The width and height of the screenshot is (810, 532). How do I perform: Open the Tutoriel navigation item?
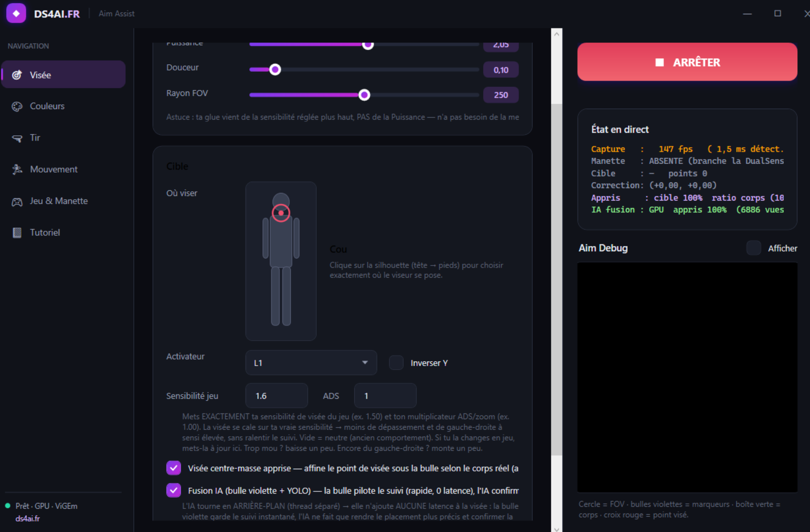pyautogui.click(x=63, y=232)
